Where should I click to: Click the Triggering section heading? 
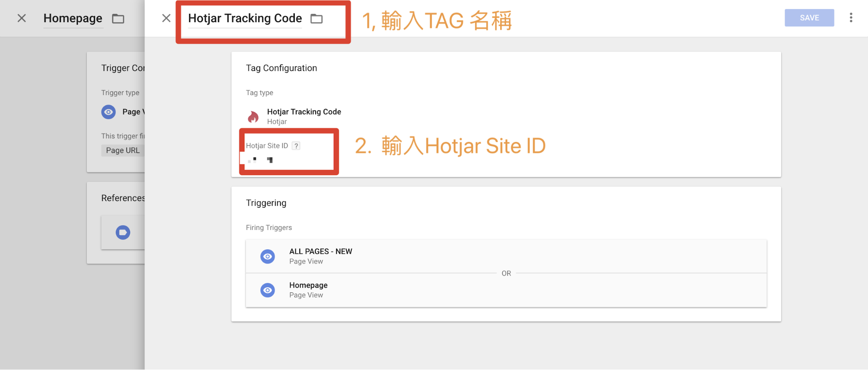[266, 203]
